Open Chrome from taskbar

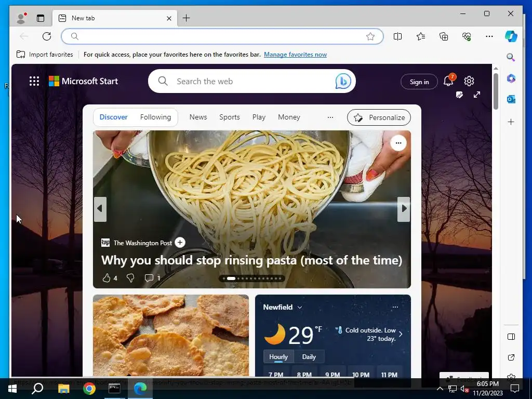tap(89, 389)
